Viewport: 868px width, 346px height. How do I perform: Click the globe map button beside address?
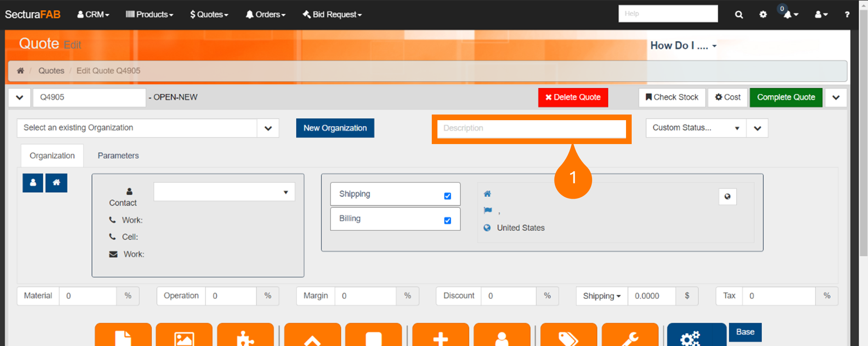(x=727, y=197)
